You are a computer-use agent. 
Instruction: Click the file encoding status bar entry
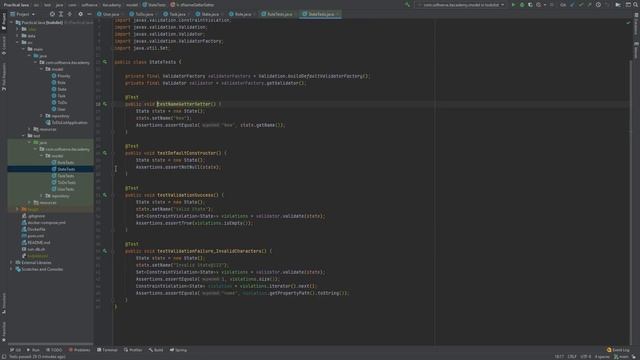pyautogui.click(x=586, y=356)
